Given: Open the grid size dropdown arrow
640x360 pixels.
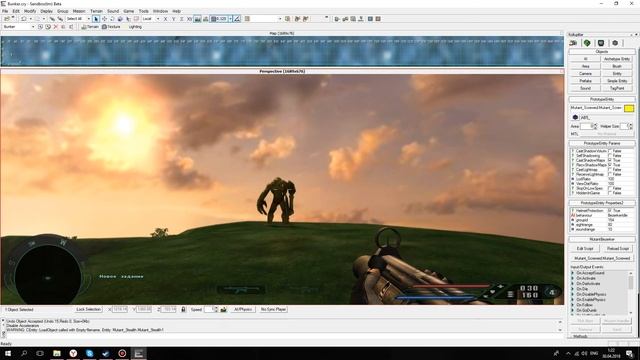Looking at the screenshot, I should tap(230, 19).
